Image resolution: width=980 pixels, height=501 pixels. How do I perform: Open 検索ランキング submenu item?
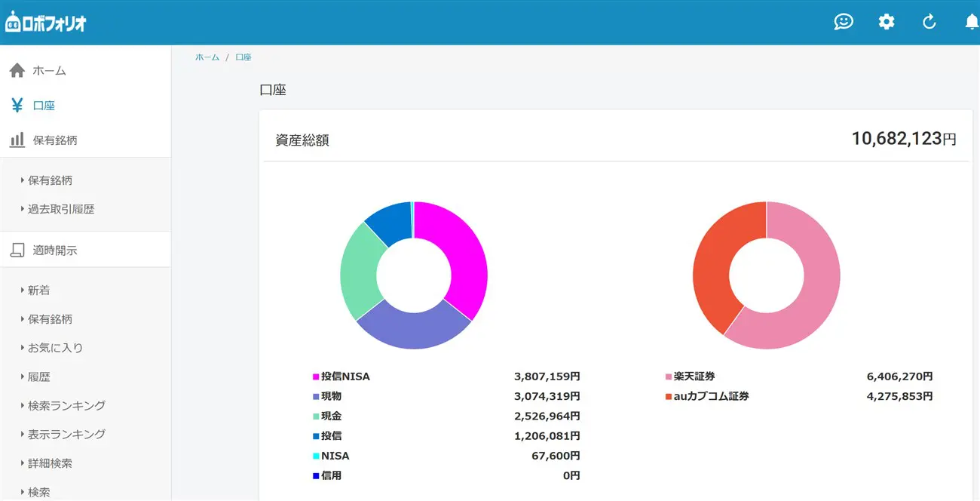[x=66, y=405]
